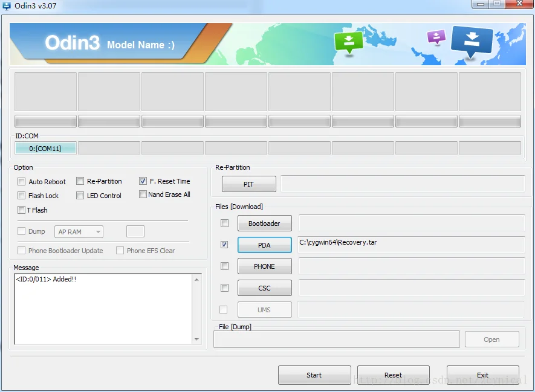Click the Reset button
The image size is (535, 392).
(393, 375)
